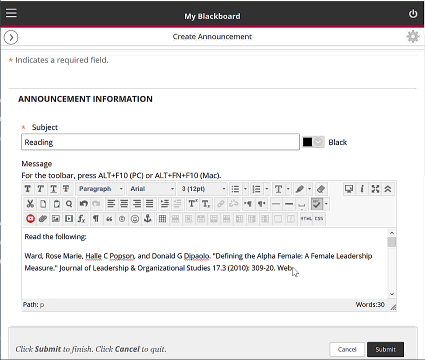Toggle italic formatting
The width and height of the screenshot is (425, 360).
tap(40, 189)
